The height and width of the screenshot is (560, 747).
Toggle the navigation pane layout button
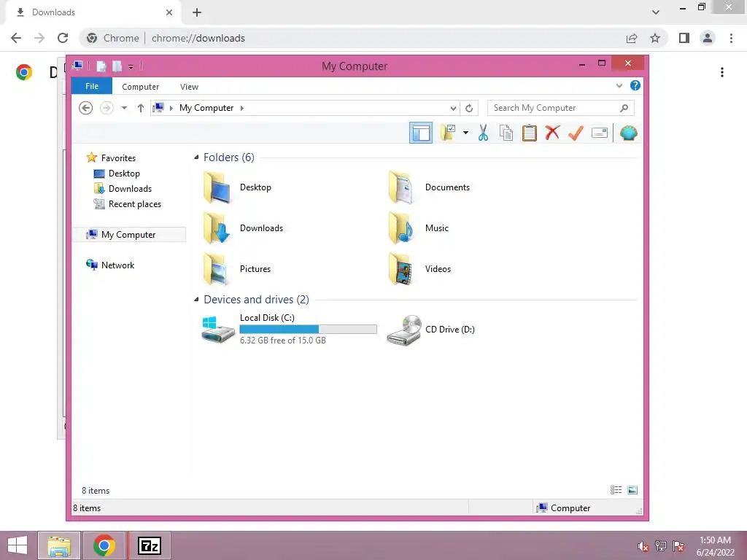coord(421,133)
